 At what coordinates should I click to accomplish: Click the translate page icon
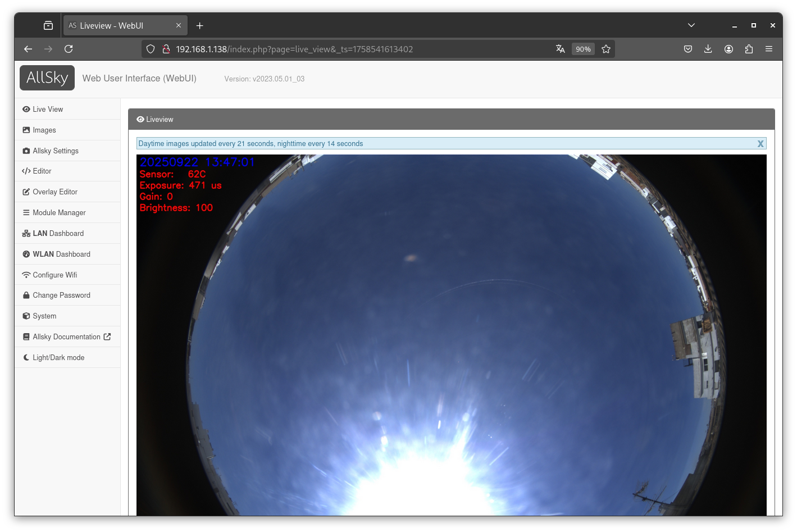pos(560,49)
